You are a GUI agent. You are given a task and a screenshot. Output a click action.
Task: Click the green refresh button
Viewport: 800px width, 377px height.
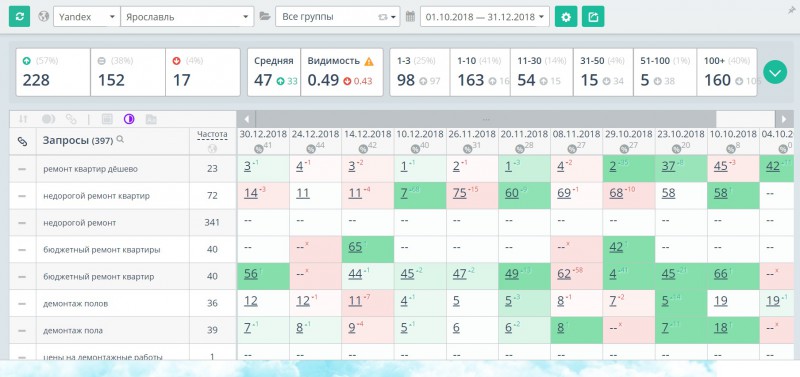point(19,16)
